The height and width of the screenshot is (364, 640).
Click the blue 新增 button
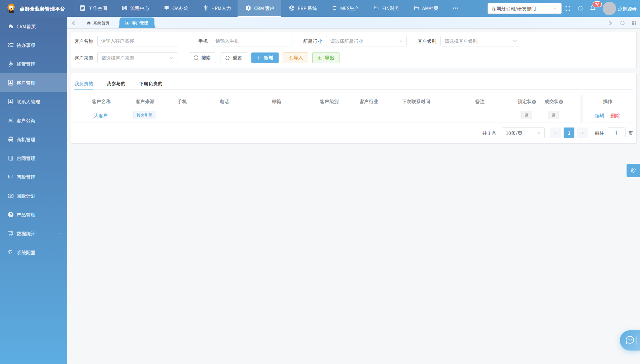point(265,58)
